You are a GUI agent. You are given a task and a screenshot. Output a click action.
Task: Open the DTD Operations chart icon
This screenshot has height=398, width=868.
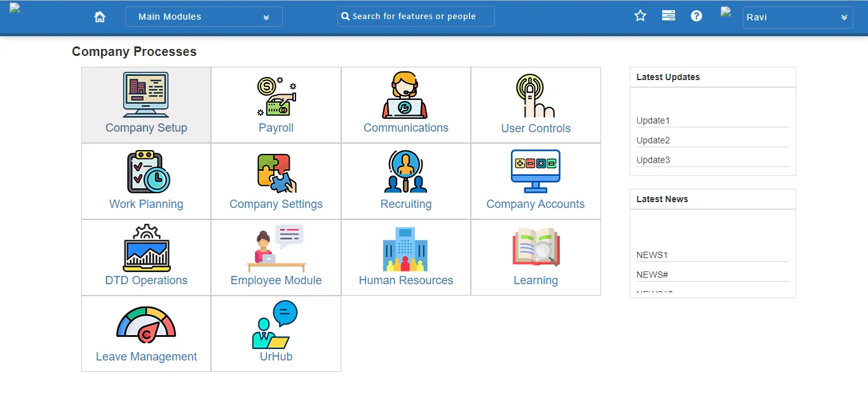pos(146,248)
